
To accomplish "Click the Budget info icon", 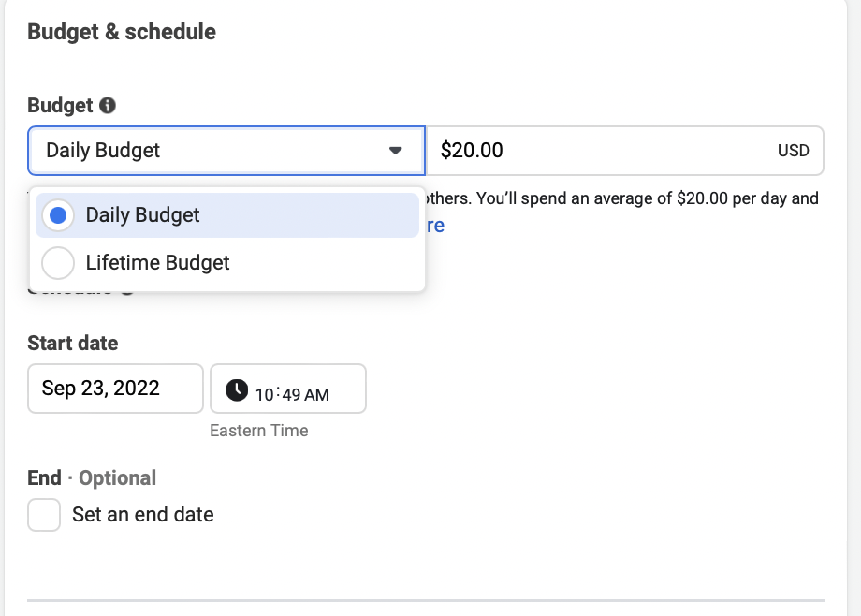I will (x=109, y=106).
